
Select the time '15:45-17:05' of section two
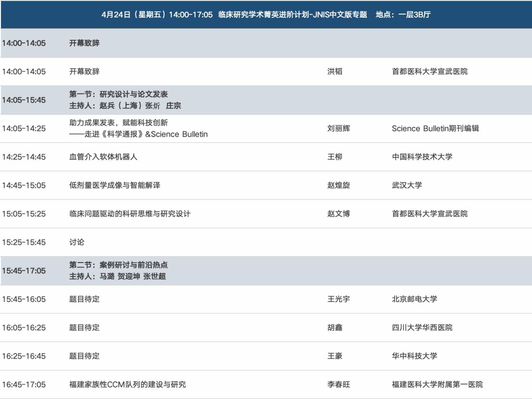[24, 271]
